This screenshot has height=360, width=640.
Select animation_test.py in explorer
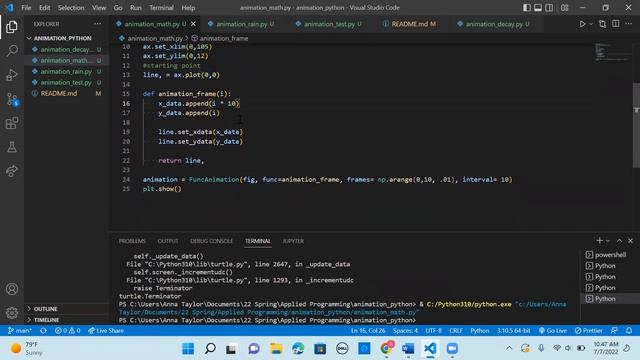[x=67, y=82]
